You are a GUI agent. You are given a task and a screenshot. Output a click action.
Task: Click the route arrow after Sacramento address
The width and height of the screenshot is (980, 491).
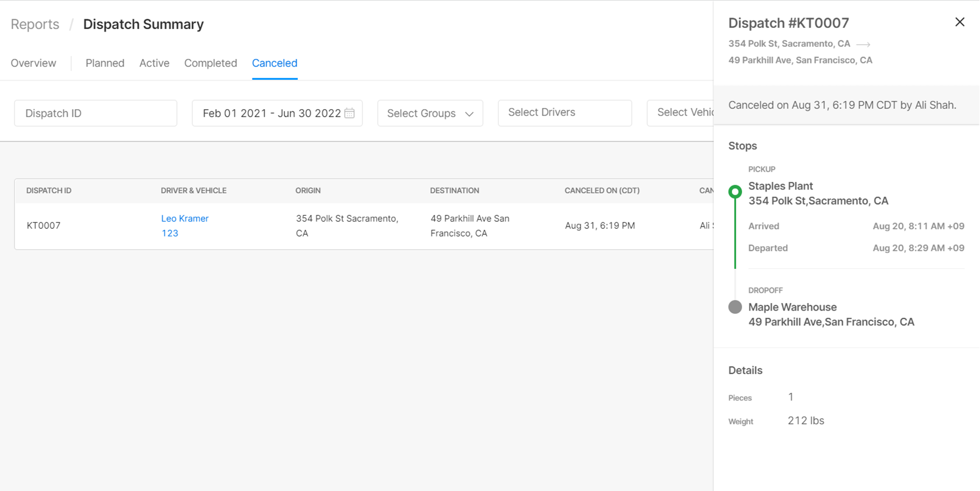coord(863,44)
